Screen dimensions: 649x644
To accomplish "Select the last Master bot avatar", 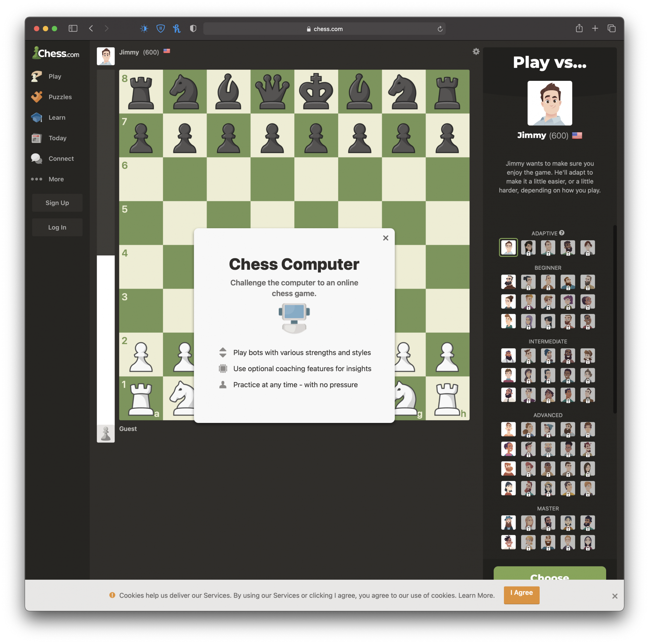I will [588, 542].
